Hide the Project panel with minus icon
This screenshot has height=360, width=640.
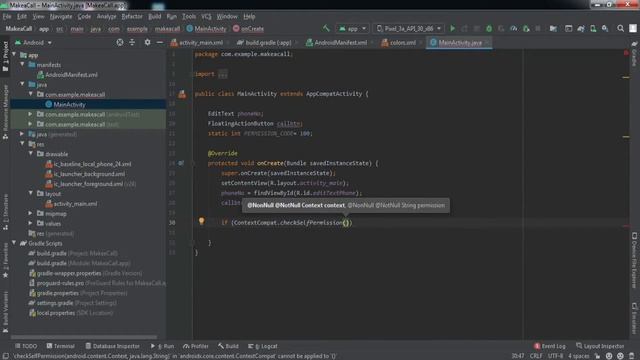point(160,42)
